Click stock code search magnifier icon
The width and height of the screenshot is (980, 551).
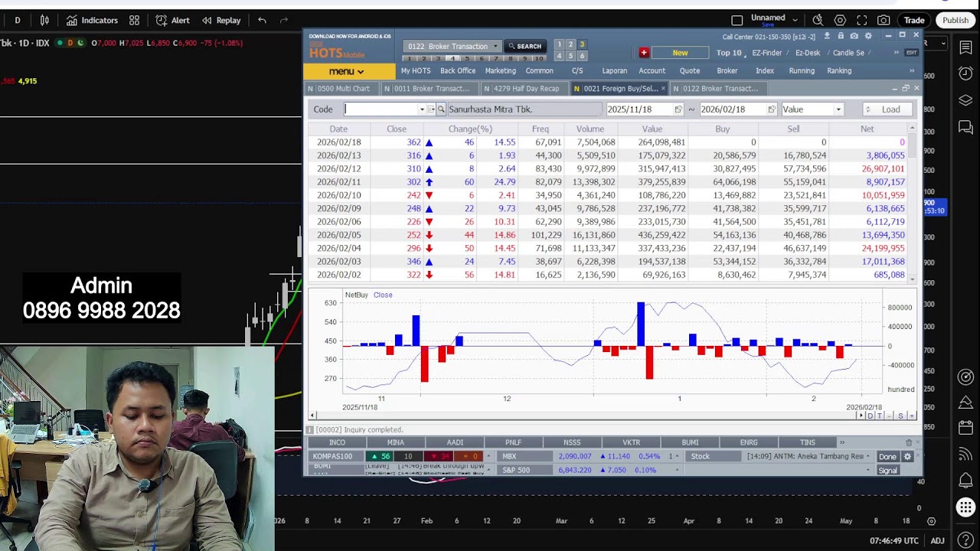point(441,109)
